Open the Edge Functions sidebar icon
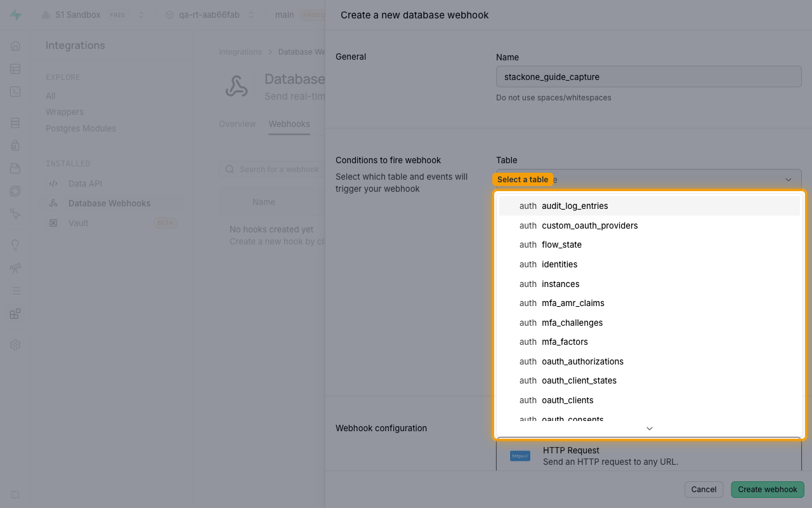Screen dimensions: 812x508 15,191
